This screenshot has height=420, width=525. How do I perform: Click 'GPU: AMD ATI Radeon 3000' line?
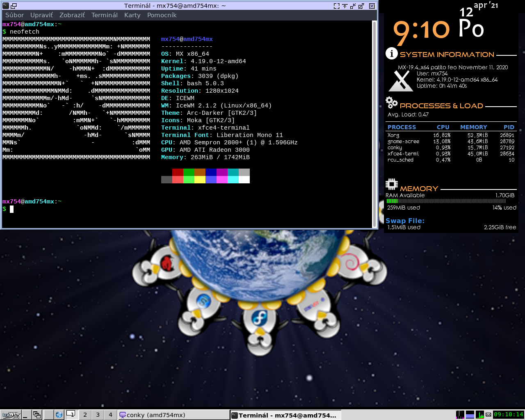click(205, 150)
